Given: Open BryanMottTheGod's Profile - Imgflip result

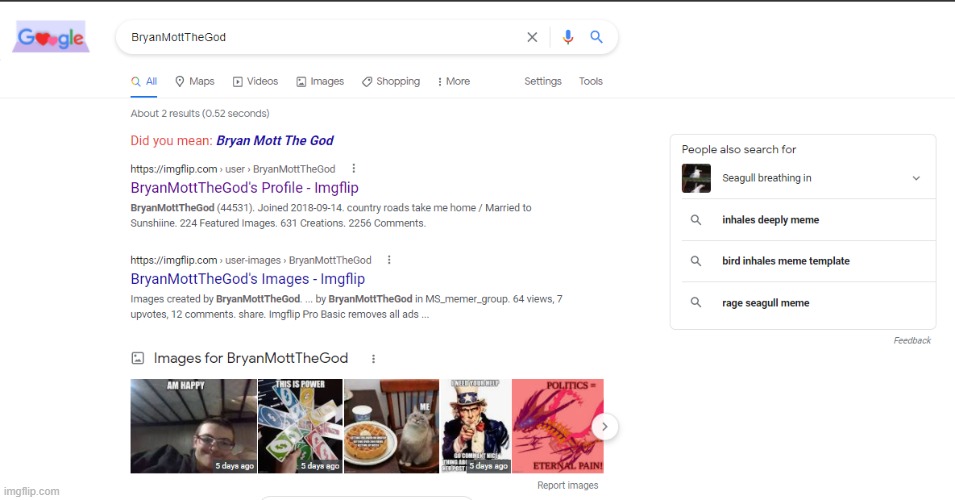Looking at the screenshot, I should (244, 188).
